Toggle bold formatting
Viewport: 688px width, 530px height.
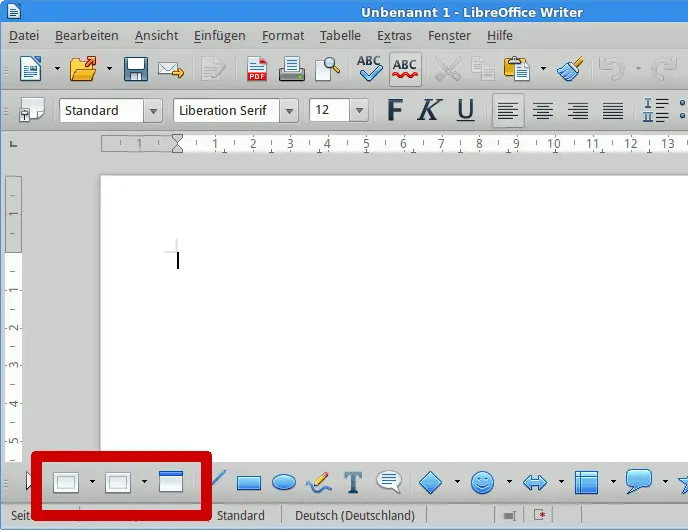pyautogui.click(x=395, y=110)
